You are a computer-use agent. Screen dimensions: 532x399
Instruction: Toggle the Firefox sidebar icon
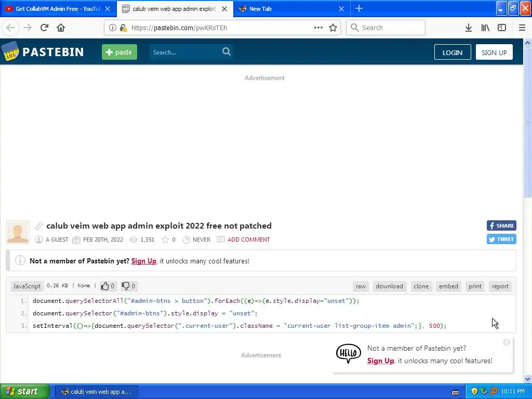[502, 28]
